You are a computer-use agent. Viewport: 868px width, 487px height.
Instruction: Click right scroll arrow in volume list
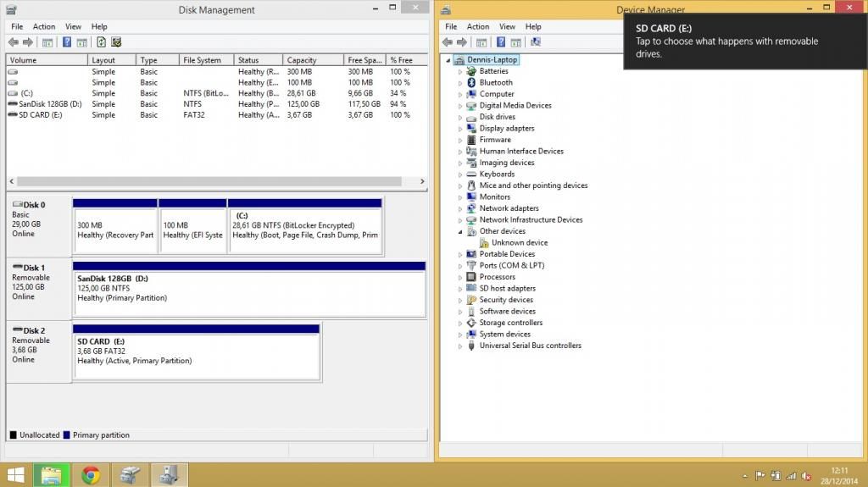422,181
